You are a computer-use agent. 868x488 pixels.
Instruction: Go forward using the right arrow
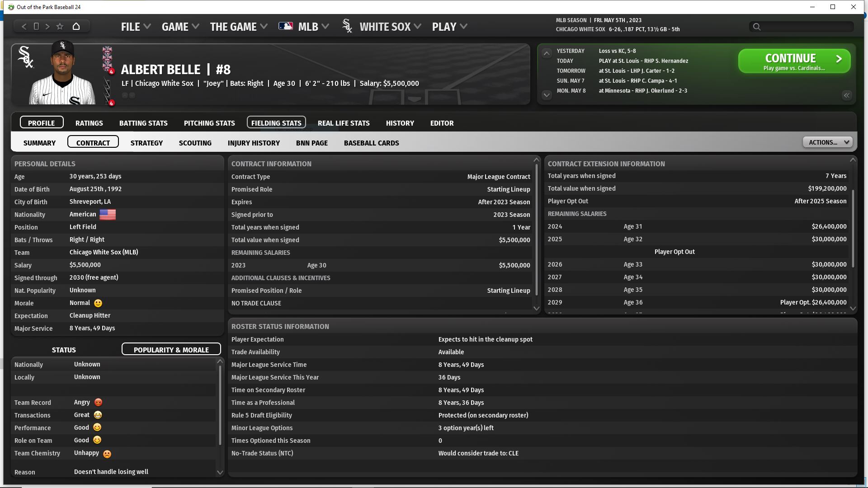tap(47, 27)
